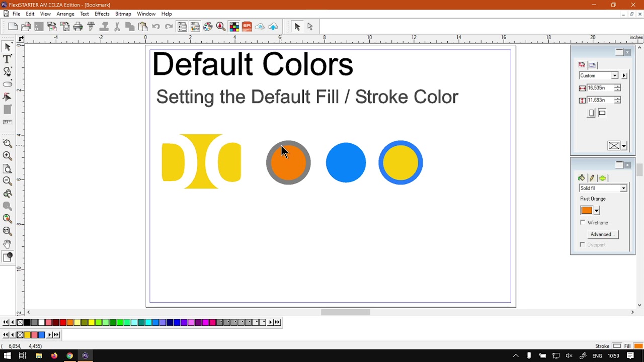This screenshot has width=644, height=362.
Task: Choose the no-color X swatch in main palette
Action: pyautogui.click(x=20, y=322)
